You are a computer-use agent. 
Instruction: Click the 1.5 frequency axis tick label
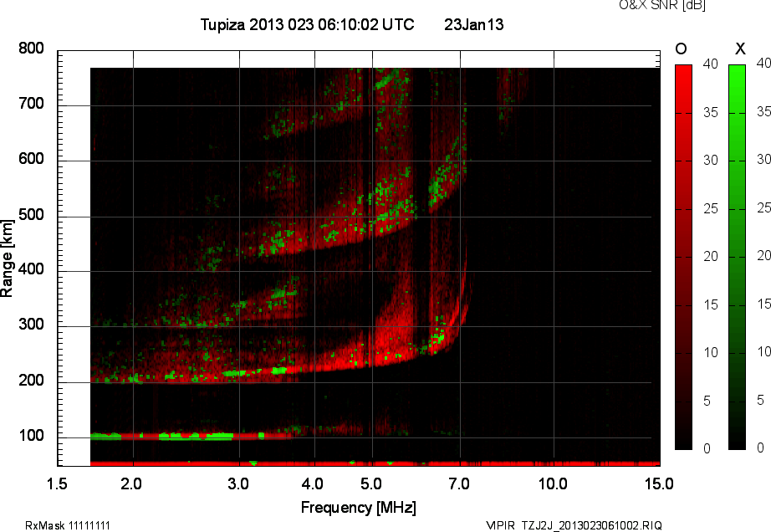(57, 483)
